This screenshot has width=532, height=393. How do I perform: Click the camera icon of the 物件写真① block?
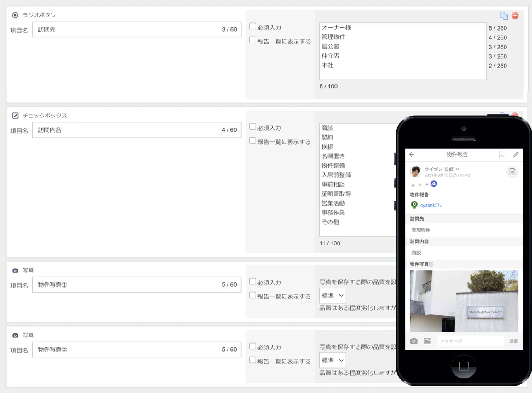click(x=15, y=271)
